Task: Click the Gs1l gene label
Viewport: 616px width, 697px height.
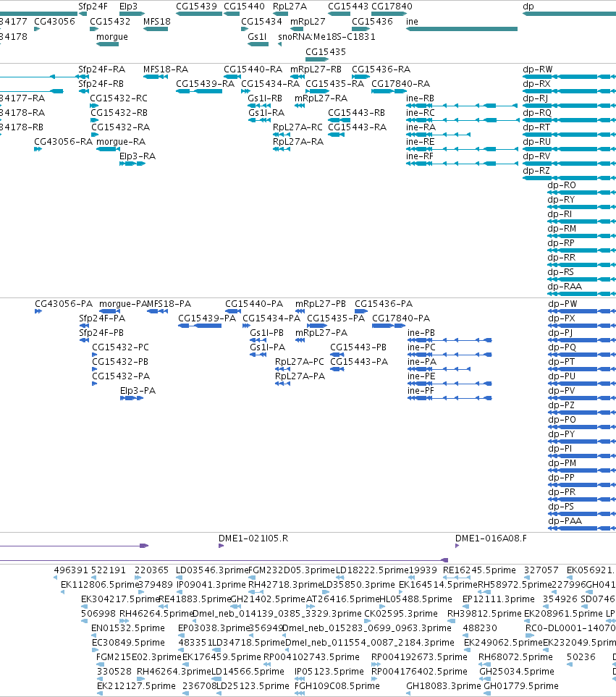Action: [x=258, y=36]
